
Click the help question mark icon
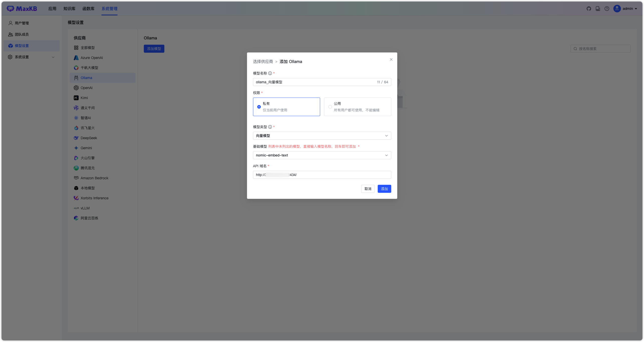tap(607, 9)
